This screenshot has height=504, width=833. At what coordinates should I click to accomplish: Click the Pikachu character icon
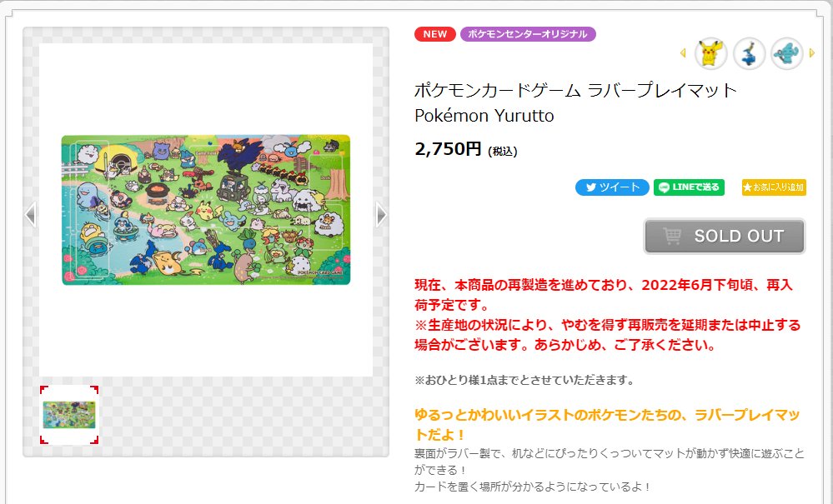710,53
